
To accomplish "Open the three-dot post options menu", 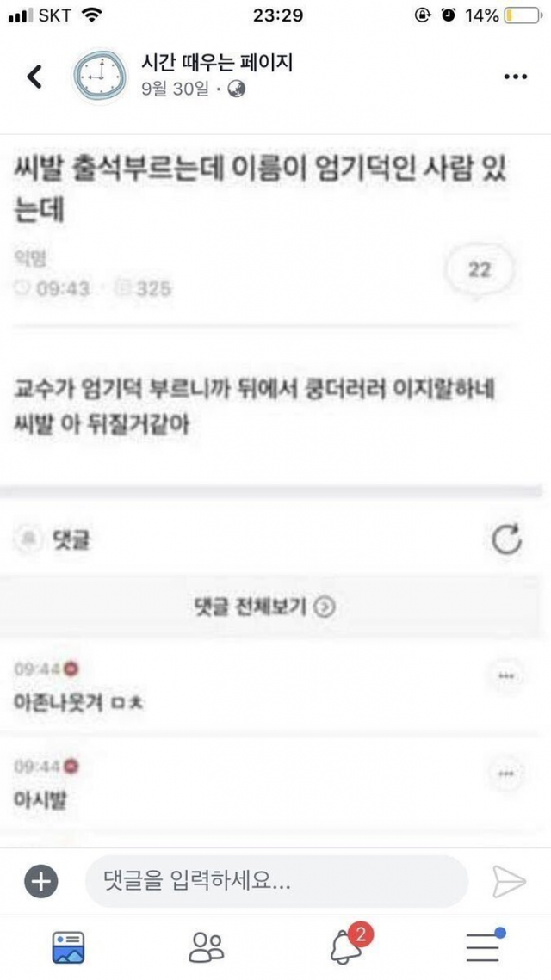I will 516,77.
